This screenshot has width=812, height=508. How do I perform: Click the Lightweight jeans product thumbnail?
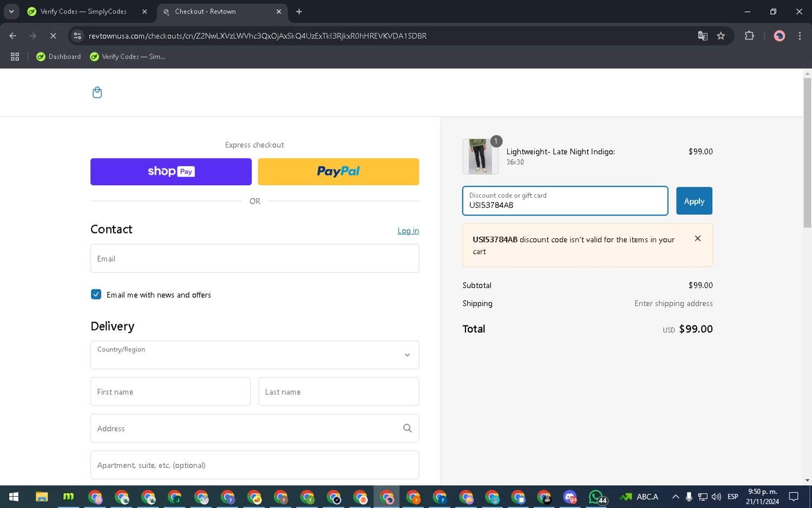pos(481,157)
